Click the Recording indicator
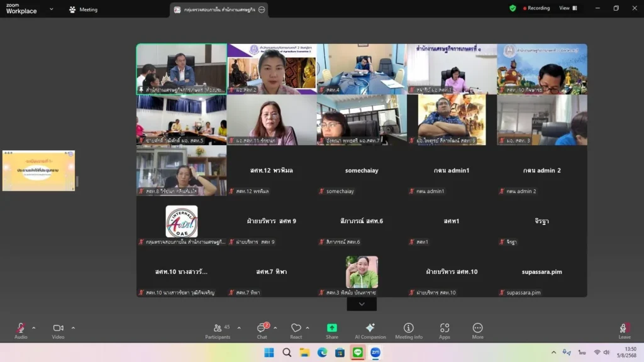Image resolution: width=644 pixels, height=362 pixels. click(536, 8)
